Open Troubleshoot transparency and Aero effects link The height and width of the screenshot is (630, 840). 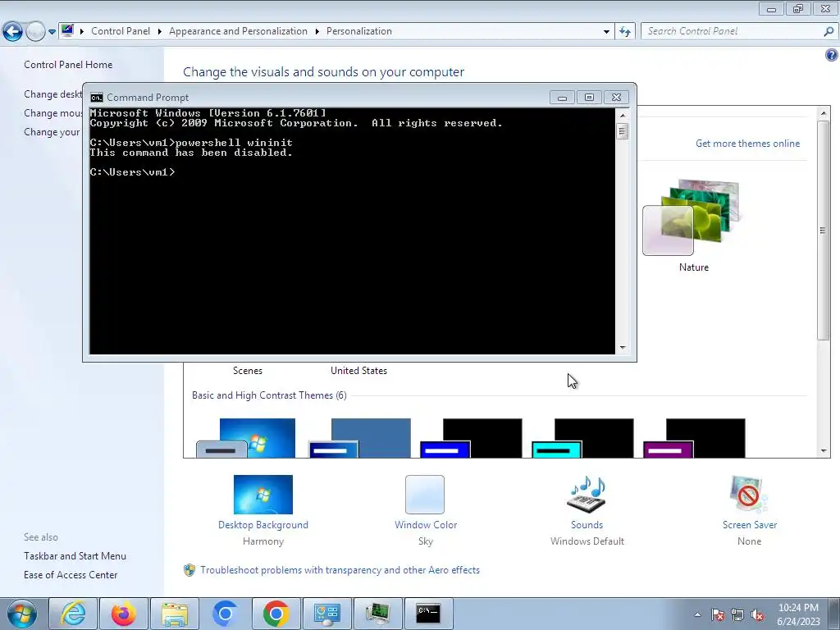click(x=340, y=570)
